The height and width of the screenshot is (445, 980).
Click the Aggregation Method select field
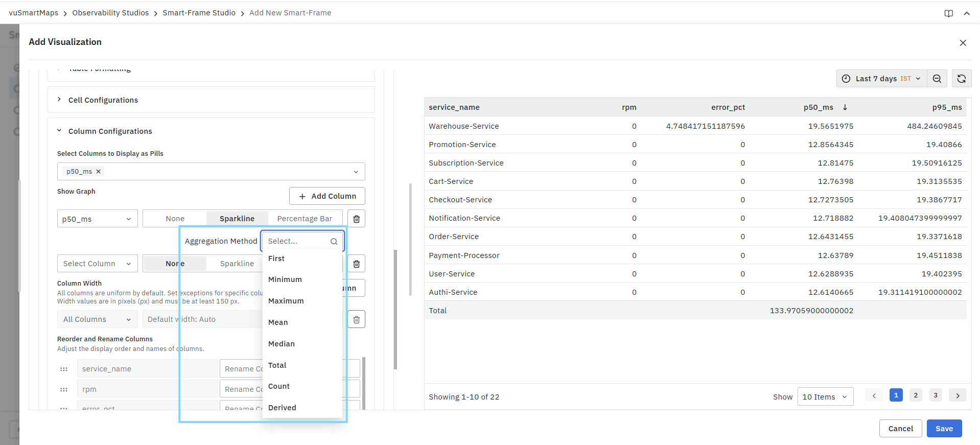pos(302,241)
